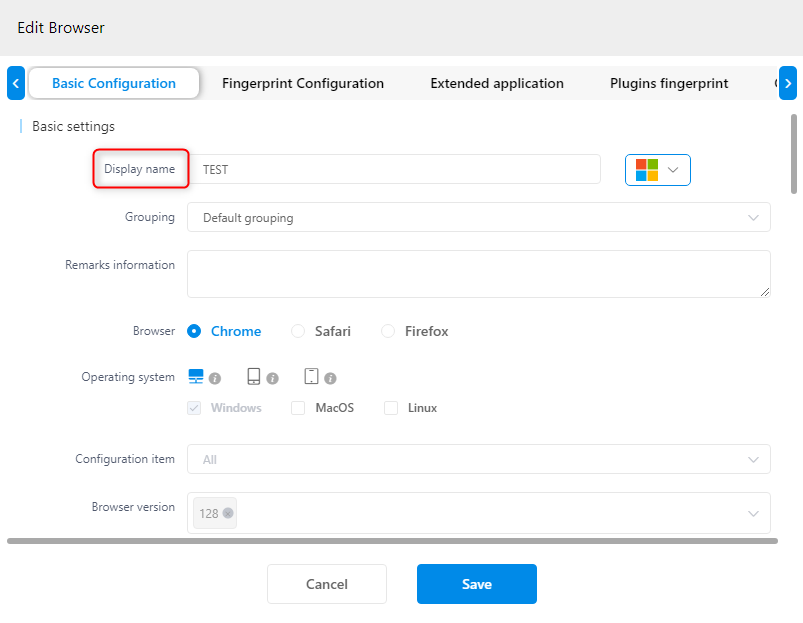Go to previous tabs with left arrow

pos(16,83)
